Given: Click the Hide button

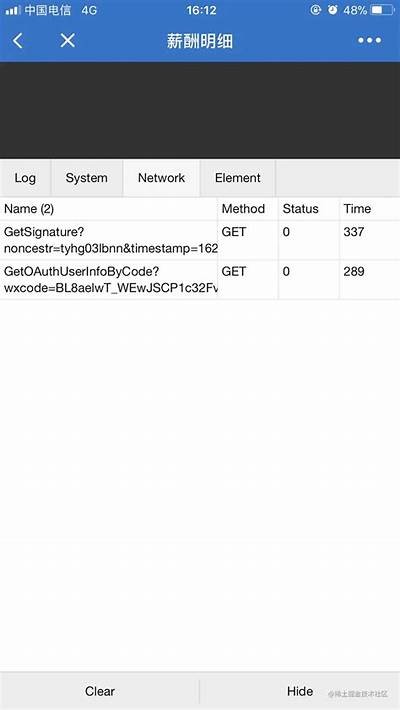Looking at the screenshot, I should (x=299, y=691).
